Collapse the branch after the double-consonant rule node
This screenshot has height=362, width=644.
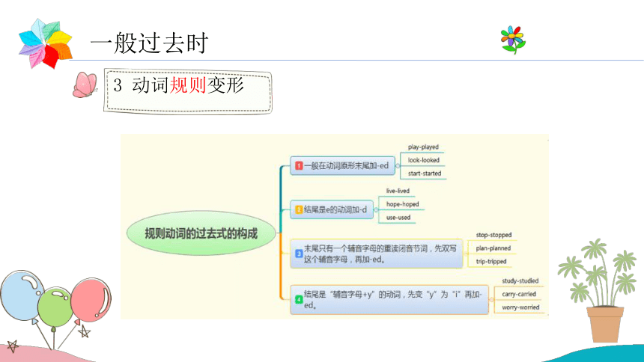466,254
